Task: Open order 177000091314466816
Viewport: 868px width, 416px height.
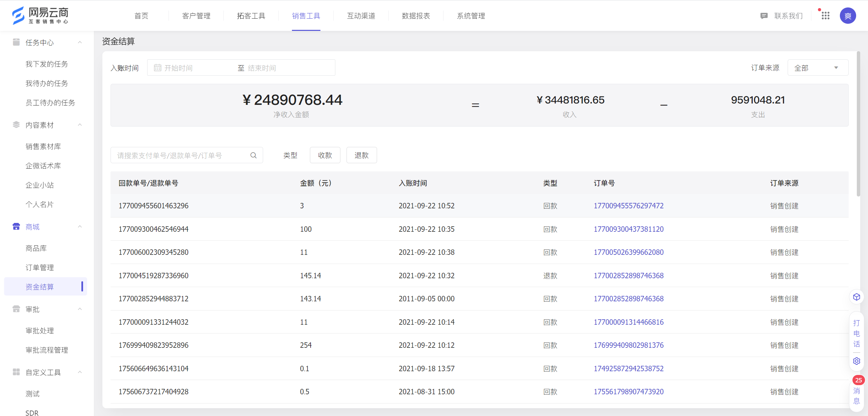Action: pos(628,322)
